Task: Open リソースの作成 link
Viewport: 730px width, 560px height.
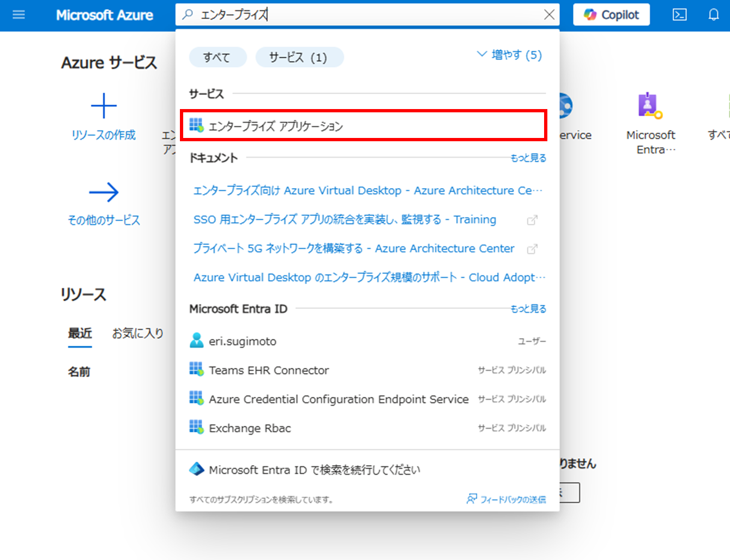Action: click(x=104, y=135)
